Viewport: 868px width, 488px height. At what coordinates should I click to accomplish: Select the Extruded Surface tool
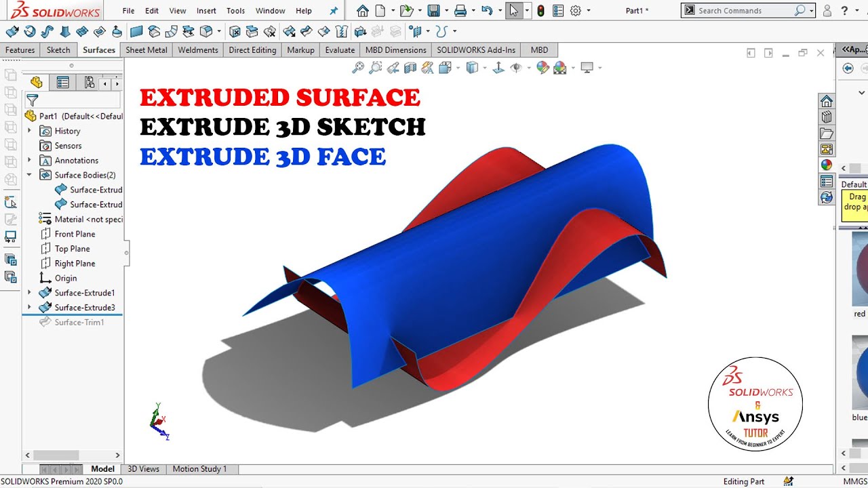tap(12, 31)
